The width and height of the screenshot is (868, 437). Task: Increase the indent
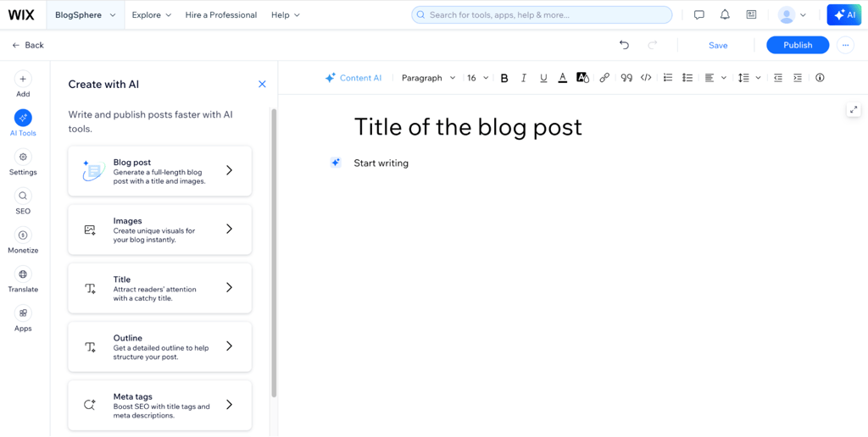click(797, 78)
